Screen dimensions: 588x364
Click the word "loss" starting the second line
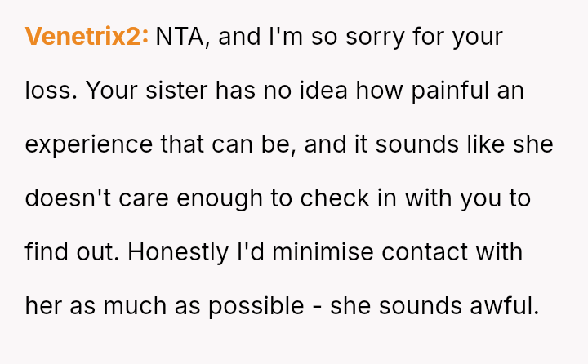pos(49,91)
